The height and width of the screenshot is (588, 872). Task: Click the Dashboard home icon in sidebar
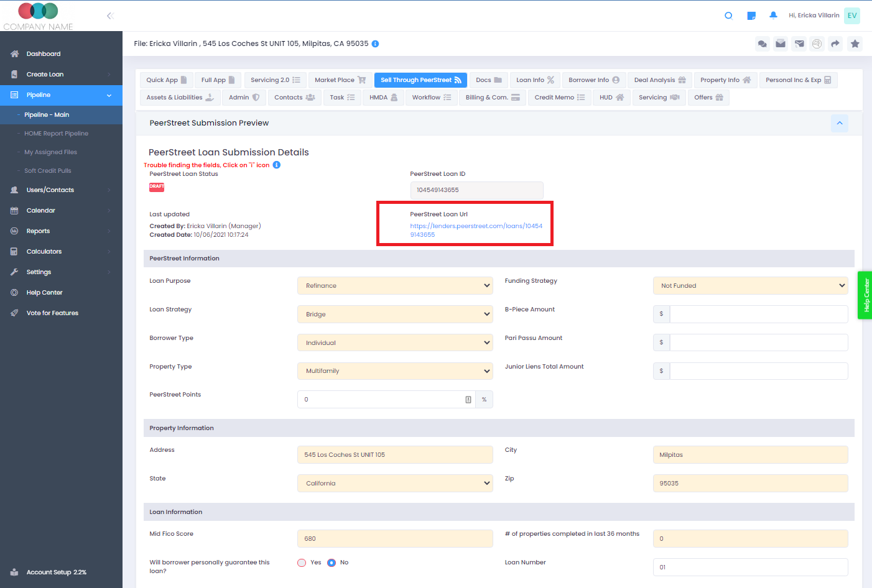tap(14, 54)
